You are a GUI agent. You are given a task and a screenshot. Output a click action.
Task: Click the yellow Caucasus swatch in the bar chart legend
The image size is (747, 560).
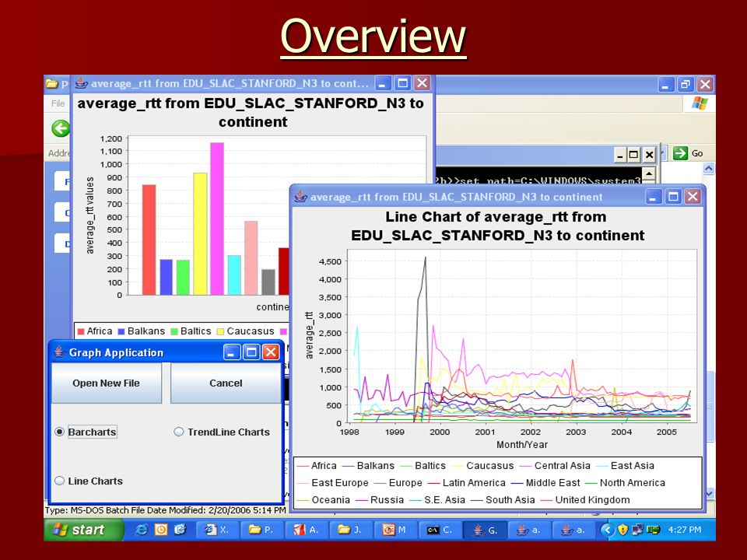click(x=220, y=331)
